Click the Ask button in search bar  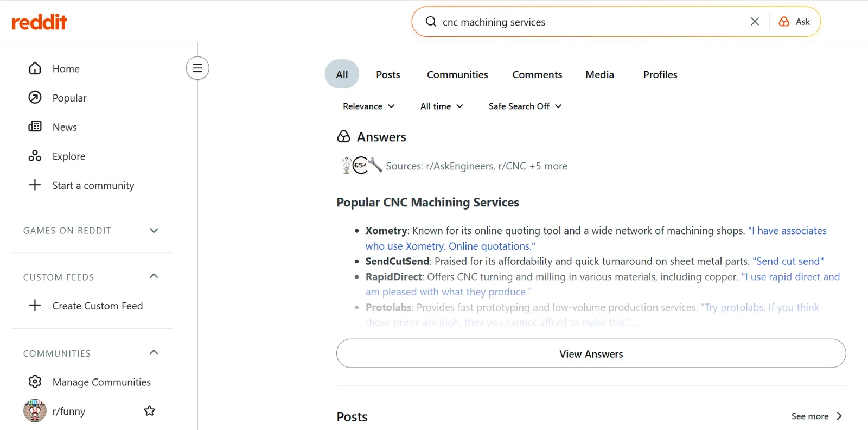pos(794,22)
